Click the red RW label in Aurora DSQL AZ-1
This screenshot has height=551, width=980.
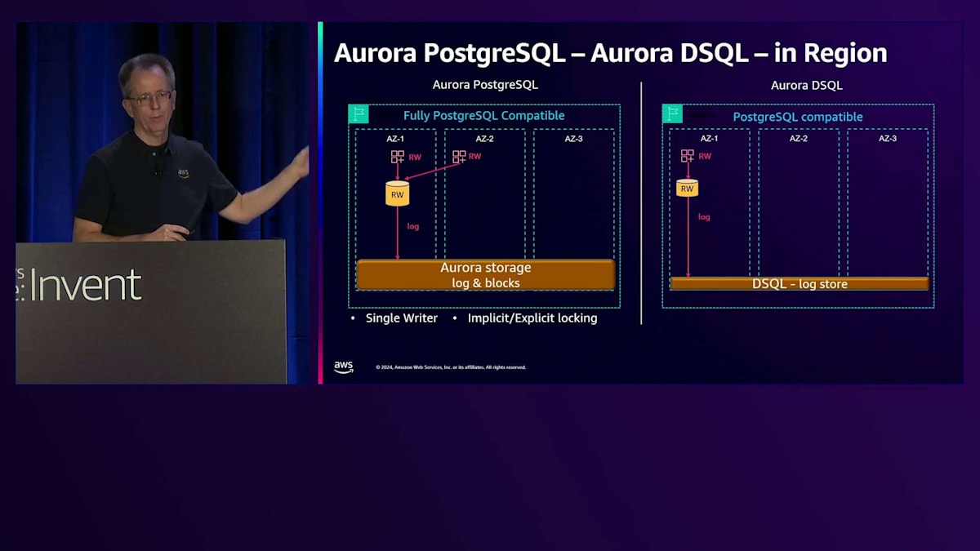[x=705, y=156]
